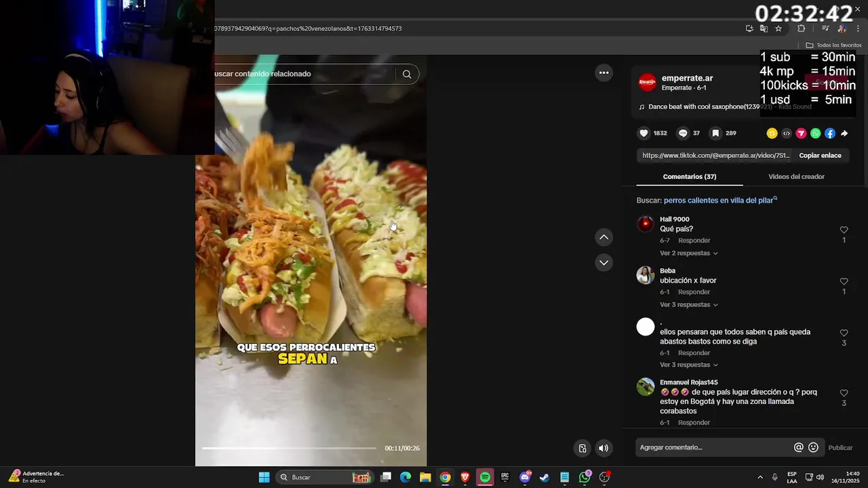Switch to Comentarios (37) tab
Image resolution: width=868 pixels, height=488 pixels.
click(x=690, y=177)
